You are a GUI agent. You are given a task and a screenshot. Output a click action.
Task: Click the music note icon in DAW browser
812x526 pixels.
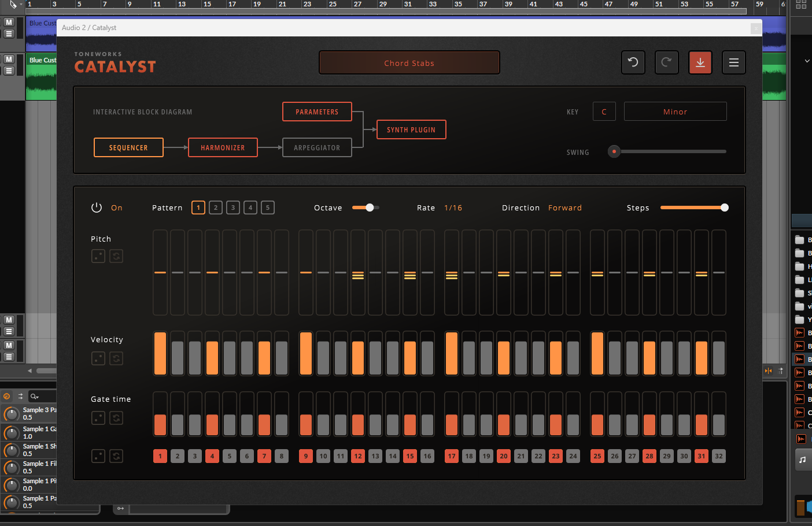(802, 460)
